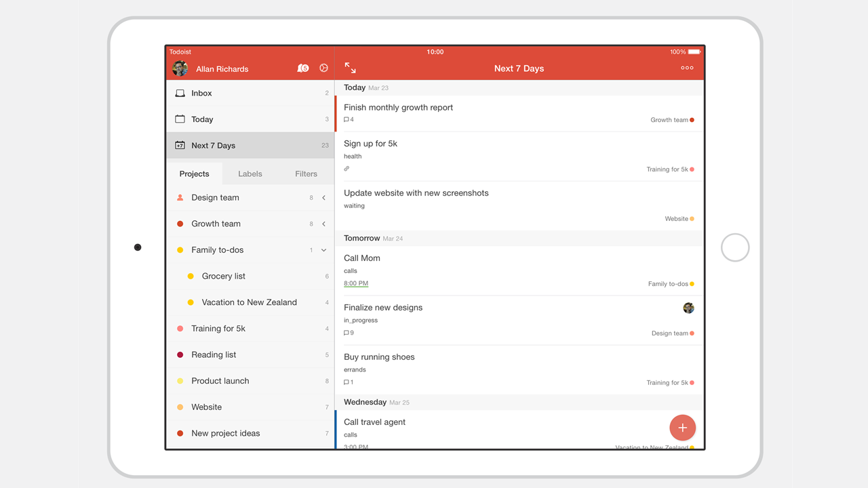Screen dimensions: 868x488
Task: Tap the expand fullscreen arrows icon
Action: [350, 68]
